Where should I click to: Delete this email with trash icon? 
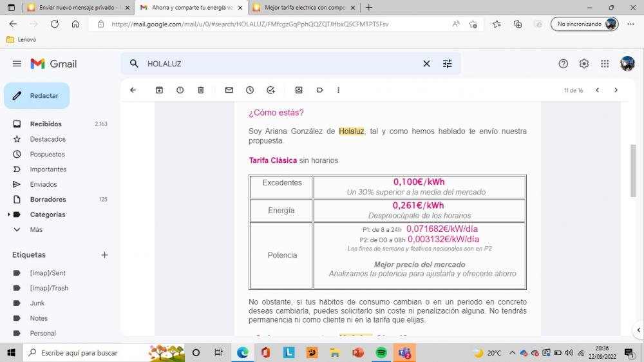[201, 90]
